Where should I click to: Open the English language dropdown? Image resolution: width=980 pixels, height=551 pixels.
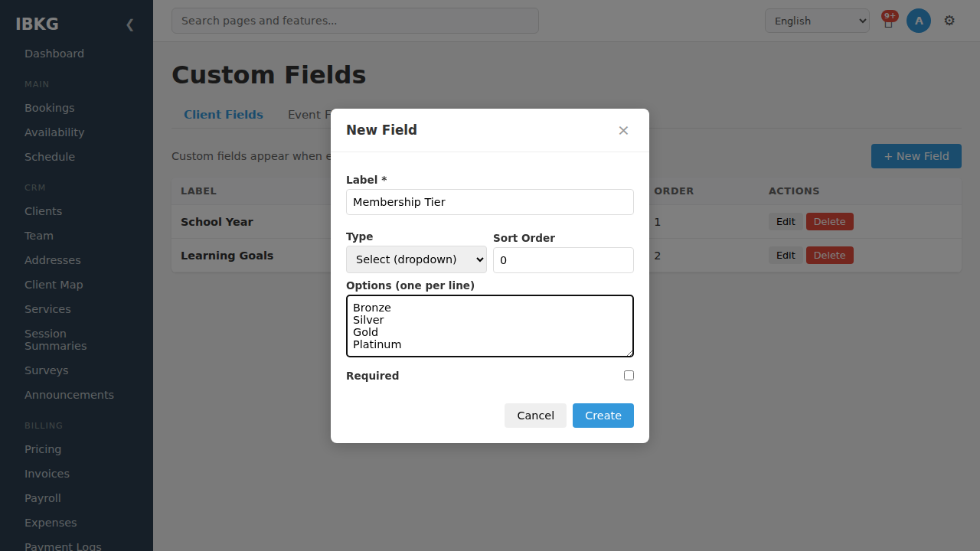(x=817, y=21)
